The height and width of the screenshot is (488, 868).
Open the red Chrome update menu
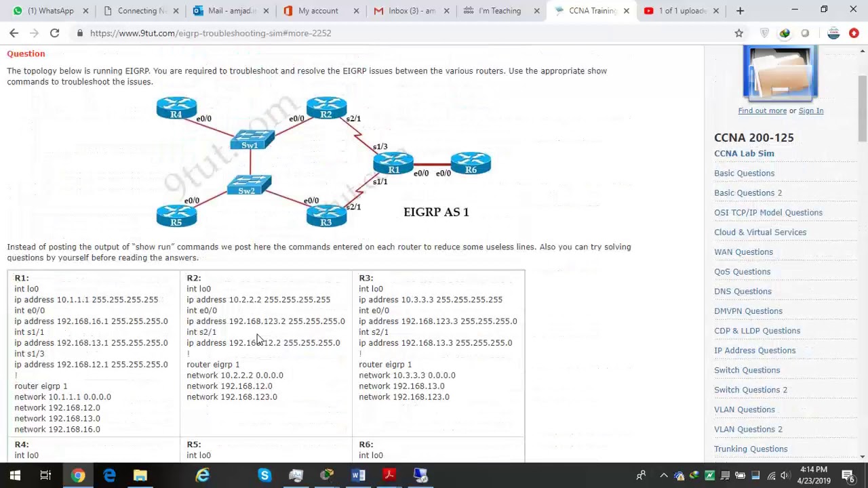(854, 33)
